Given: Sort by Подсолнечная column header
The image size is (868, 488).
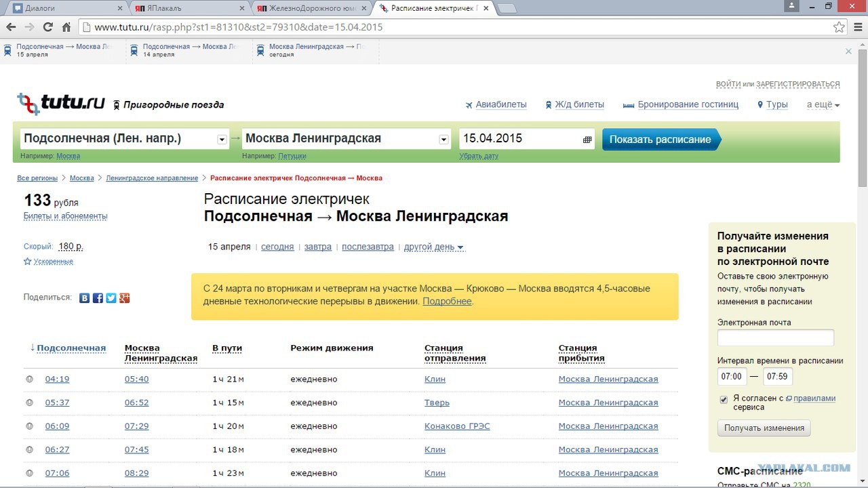Looking at the screenshot, I should 71,348.
